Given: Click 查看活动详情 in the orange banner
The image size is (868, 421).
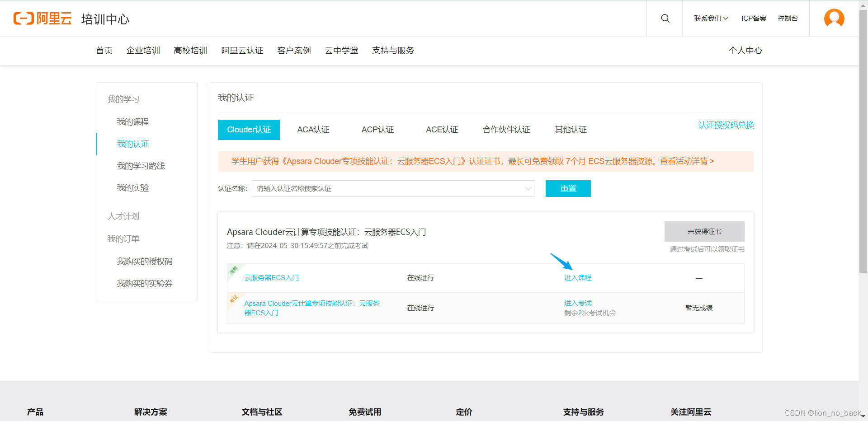Looking at the screenshot, I should point(687,161).
